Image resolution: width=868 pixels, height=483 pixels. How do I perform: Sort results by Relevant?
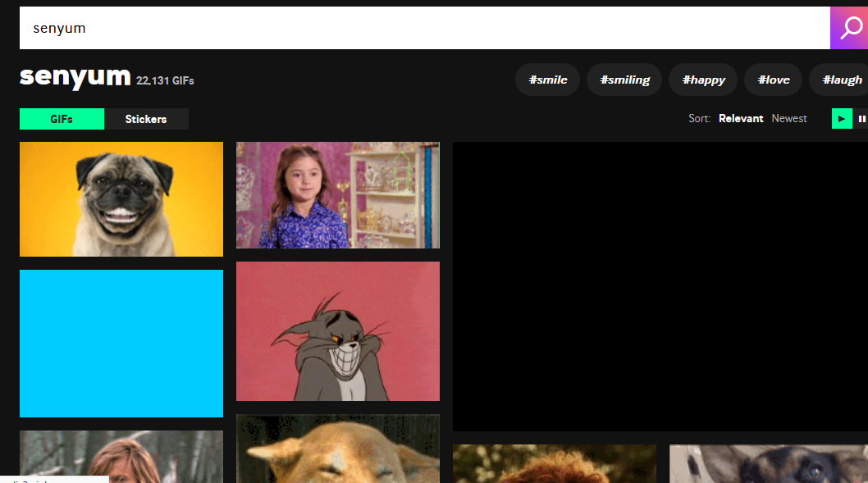[x=741, y=118]
